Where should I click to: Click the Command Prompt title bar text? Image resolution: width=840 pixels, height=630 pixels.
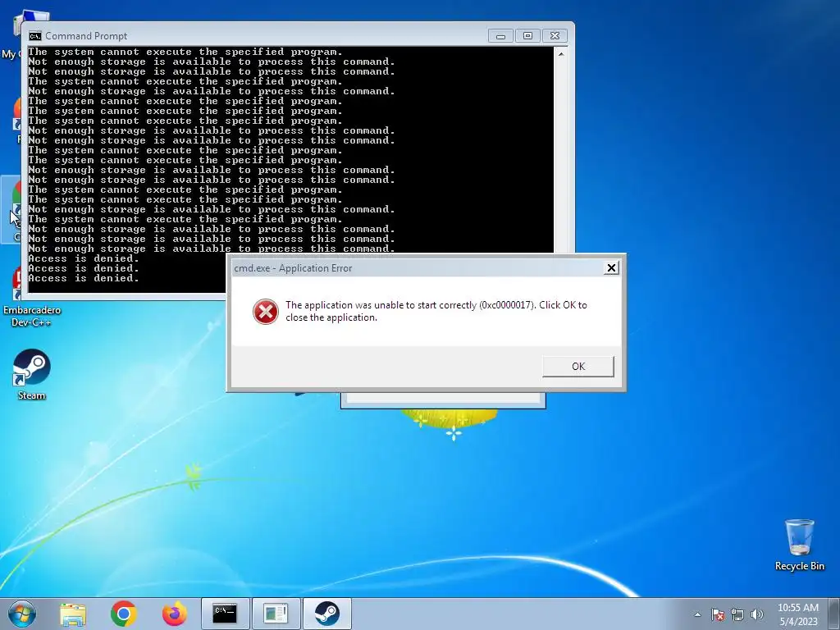pyautogui.click(x=86, y=36)
